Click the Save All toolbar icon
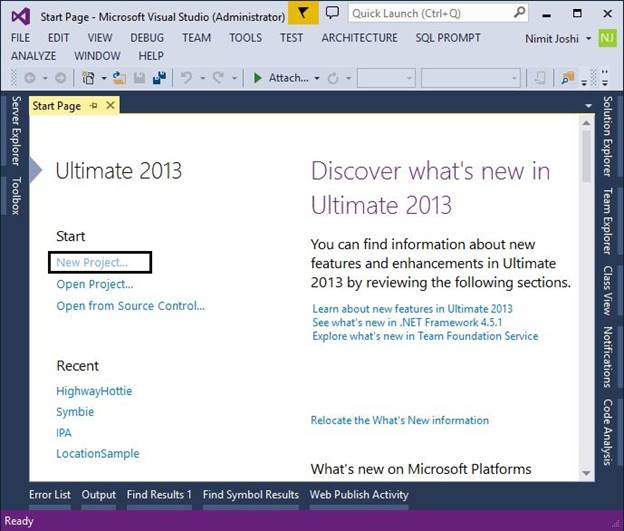The image size is (624, 531). [x=159, y=78]
